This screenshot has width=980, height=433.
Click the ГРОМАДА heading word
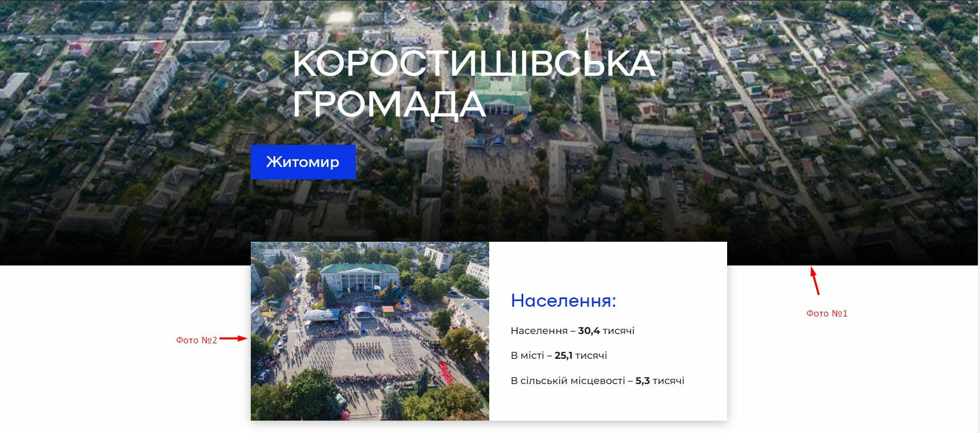pos(389,104)
